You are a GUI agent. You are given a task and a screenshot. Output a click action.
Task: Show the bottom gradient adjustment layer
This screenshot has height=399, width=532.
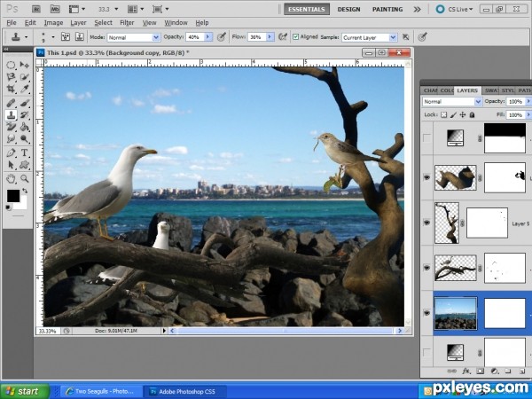pyautogui.click(x=426, y=353)
